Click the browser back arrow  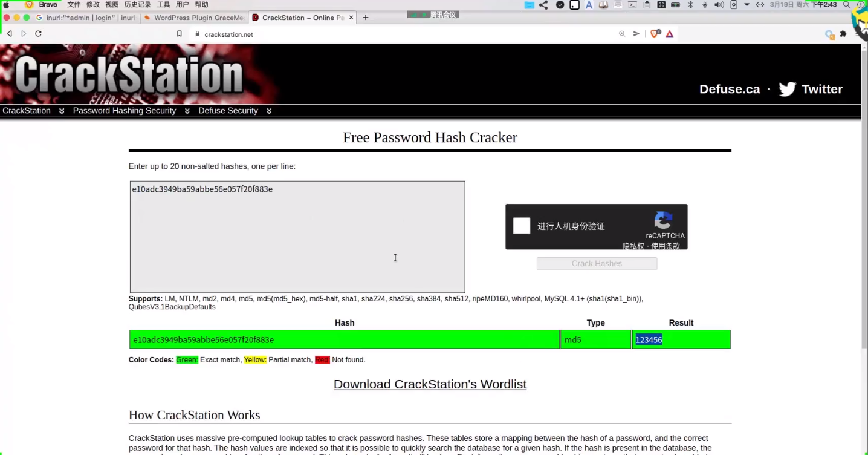[9, 34]
